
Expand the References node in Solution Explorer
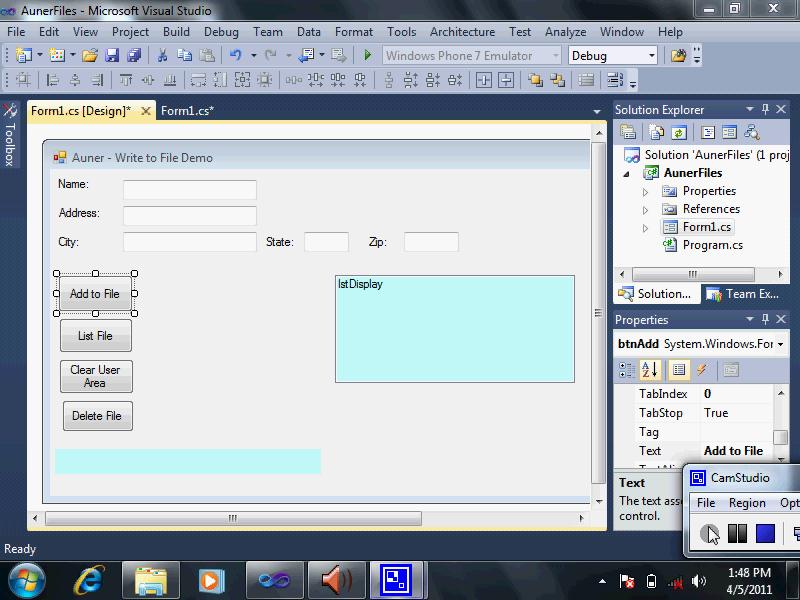pyautogui.click(x=645, y=210)
